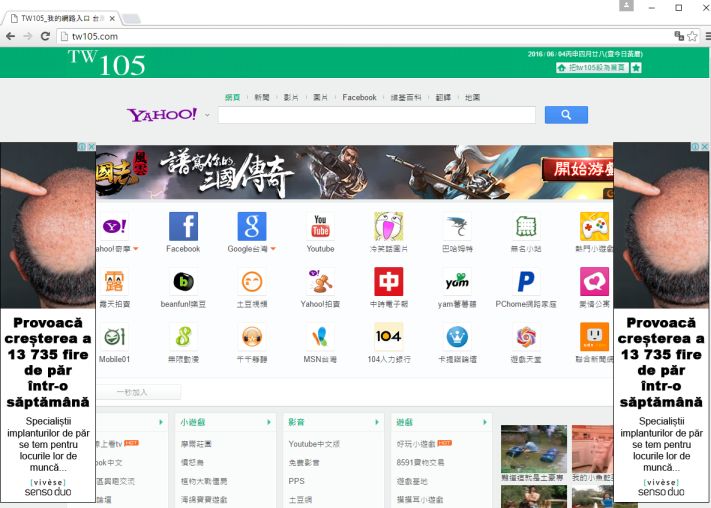Screen dimensions: 711x508
Task: Open the MSN台灣 butterfly icon
Action: point(320,337)
